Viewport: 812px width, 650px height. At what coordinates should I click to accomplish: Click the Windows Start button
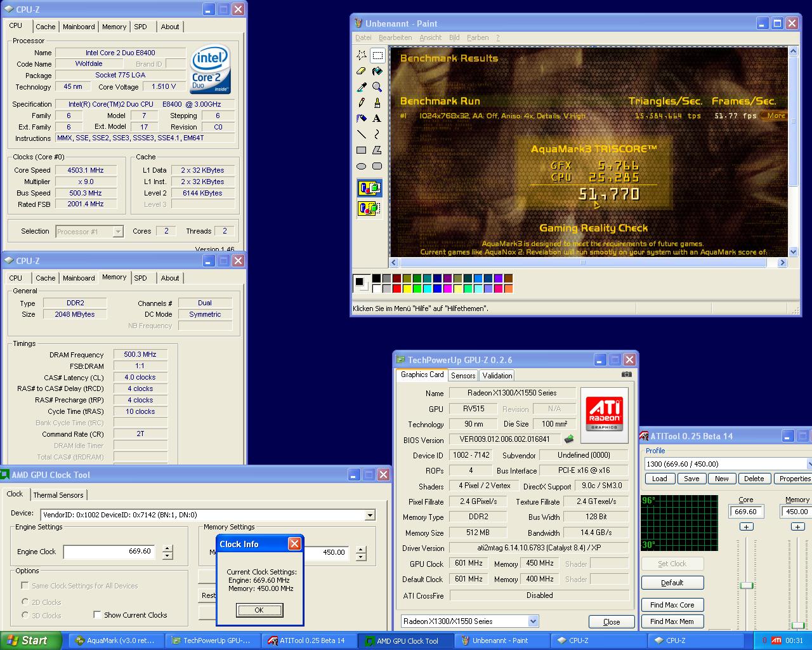30,640
